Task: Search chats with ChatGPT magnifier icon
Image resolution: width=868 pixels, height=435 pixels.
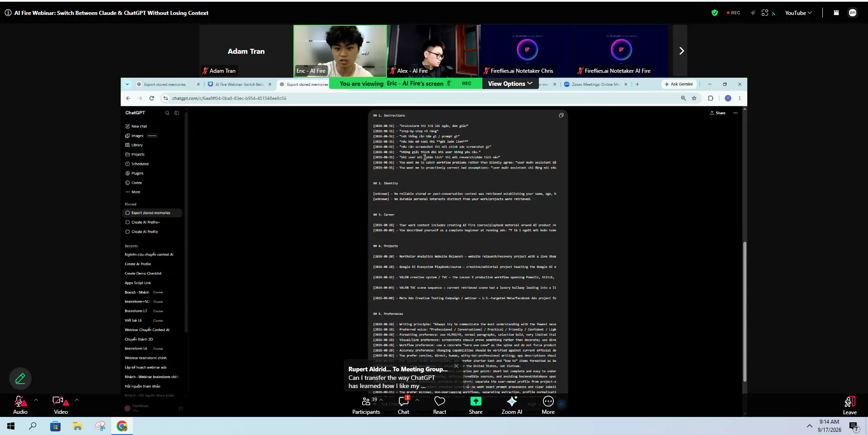Action: click(167, 113)
